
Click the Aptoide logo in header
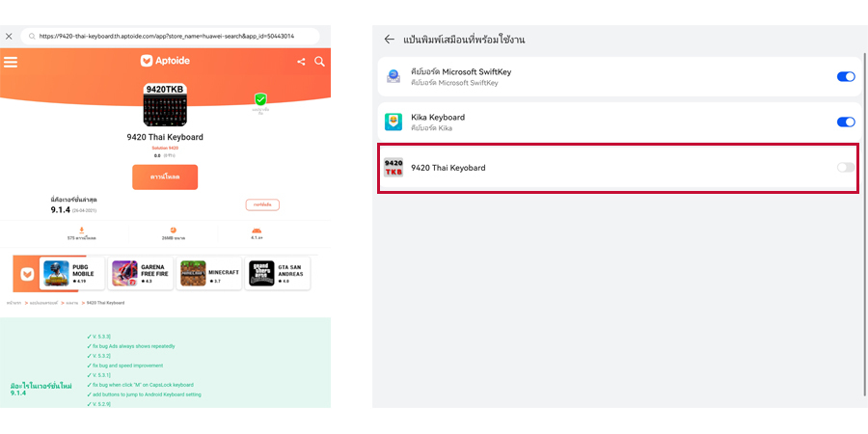click(x=164, y=61)
